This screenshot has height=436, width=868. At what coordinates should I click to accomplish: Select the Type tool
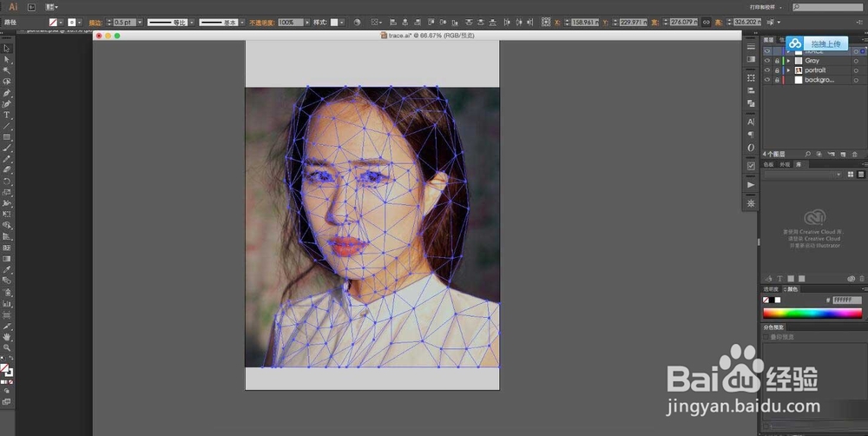click(x=7, y=116)
